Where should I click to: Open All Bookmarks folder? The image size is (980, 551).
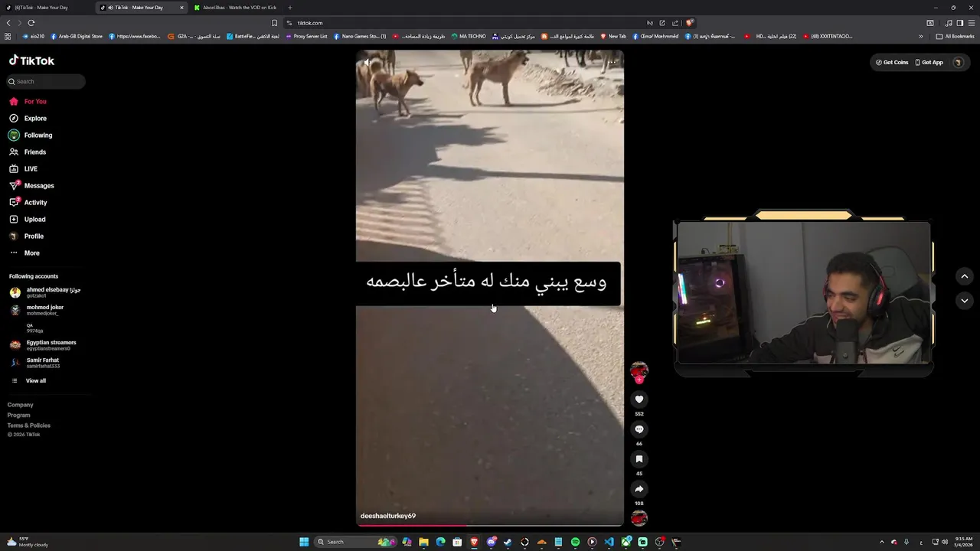click(x=955, y=36)
